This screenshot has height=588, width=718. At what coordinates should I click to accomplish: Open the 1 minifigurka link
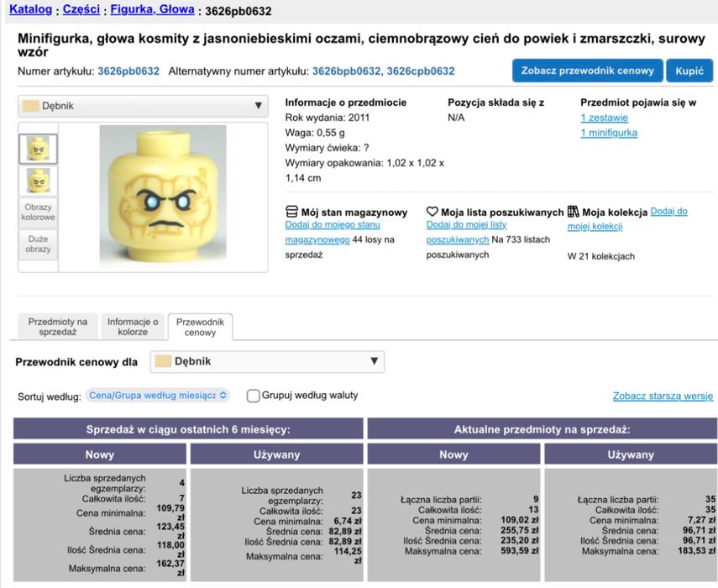pyautogui.click(x=609, y=133)
